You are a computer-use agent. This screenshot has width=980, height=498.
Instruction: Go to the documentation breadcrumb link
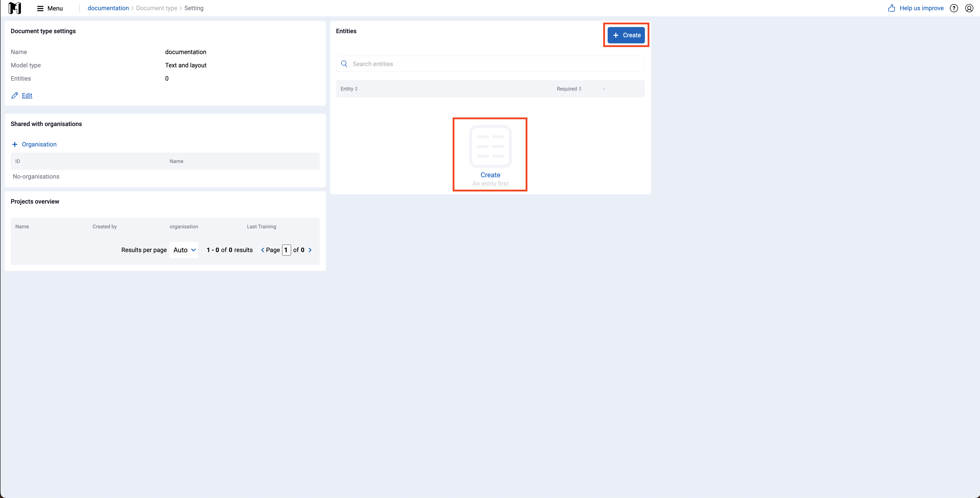coord(108,8)
